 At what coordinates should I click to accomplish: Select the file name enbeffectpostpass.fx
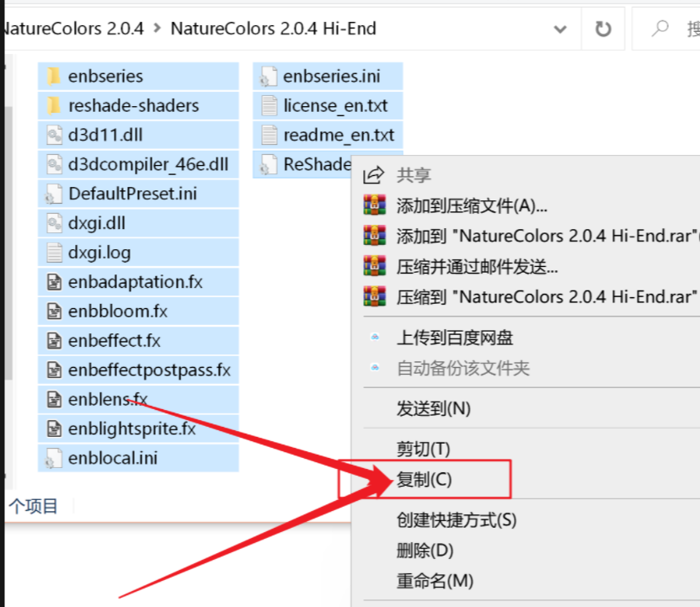point(150,370)
